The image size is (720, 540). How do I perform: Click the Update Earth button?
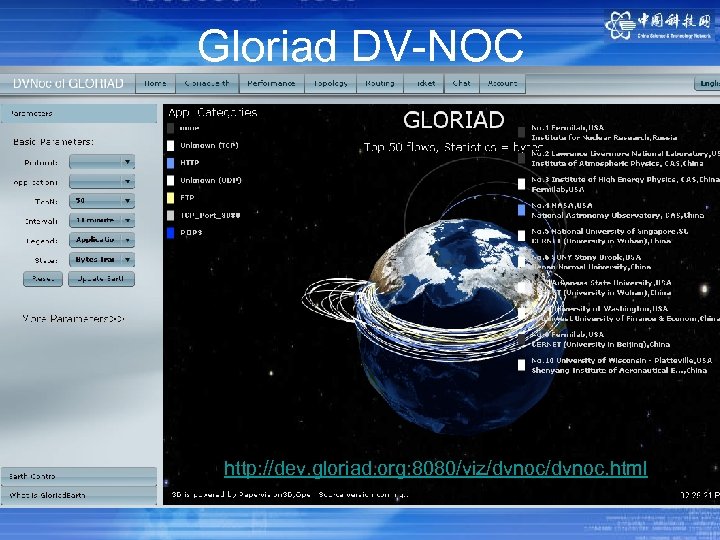pyautogui.click(x=101, y=279)
